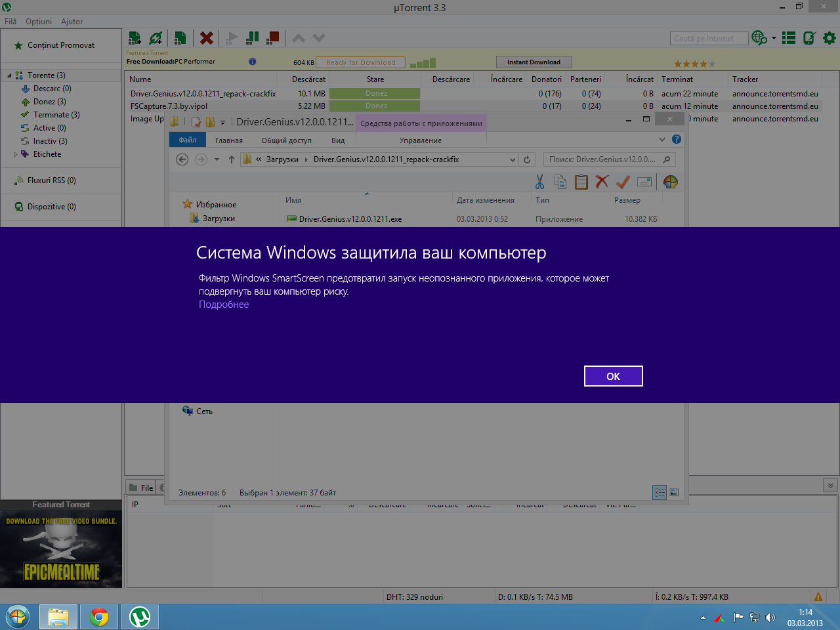Click the Paste clipboard icon in Explorer

click(x=581, y=182)
